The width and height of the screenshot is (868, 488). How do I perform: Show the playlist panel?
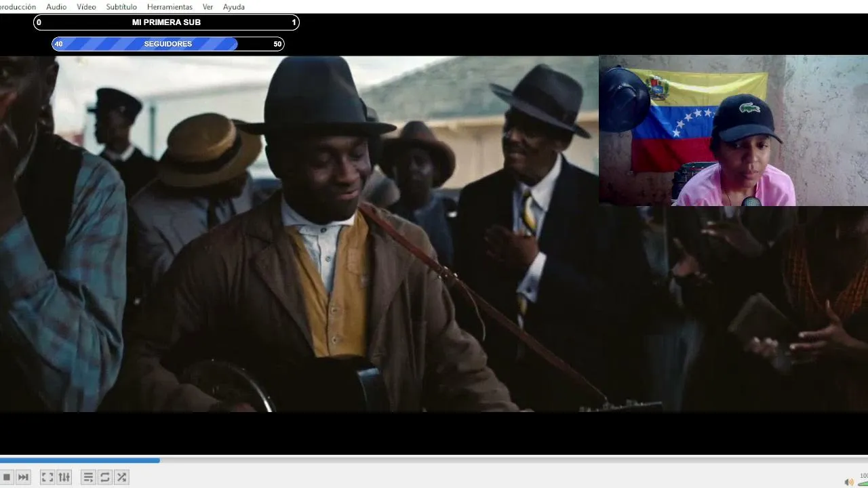tap(88, 477)
